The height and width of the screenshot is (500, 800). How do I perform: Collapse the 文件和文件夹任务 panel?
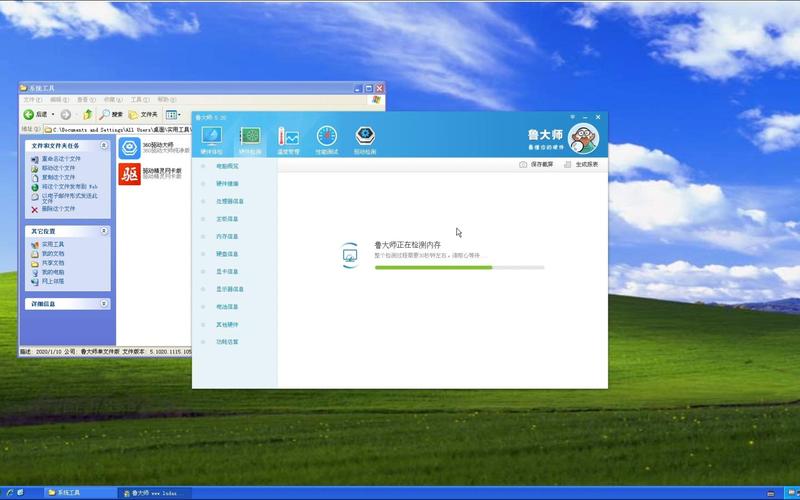click(x=105, y=146)
